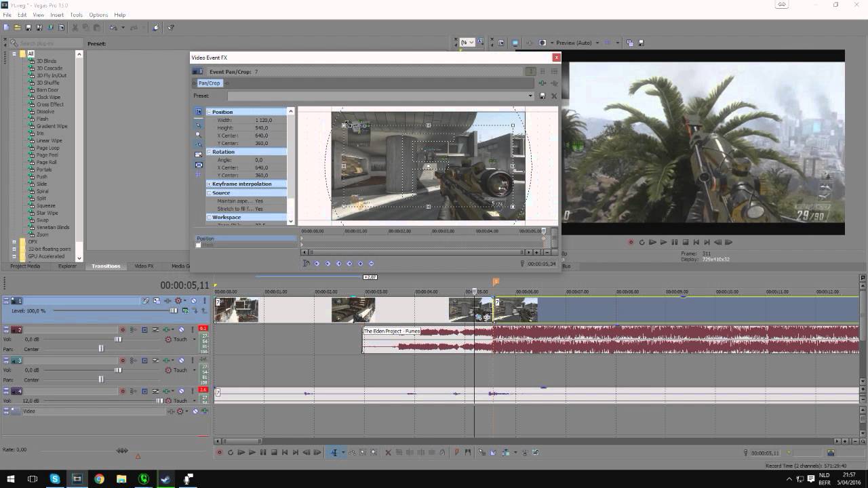Open the Edit menu
This screenshot has height=488, width=868.
[22, 15]
